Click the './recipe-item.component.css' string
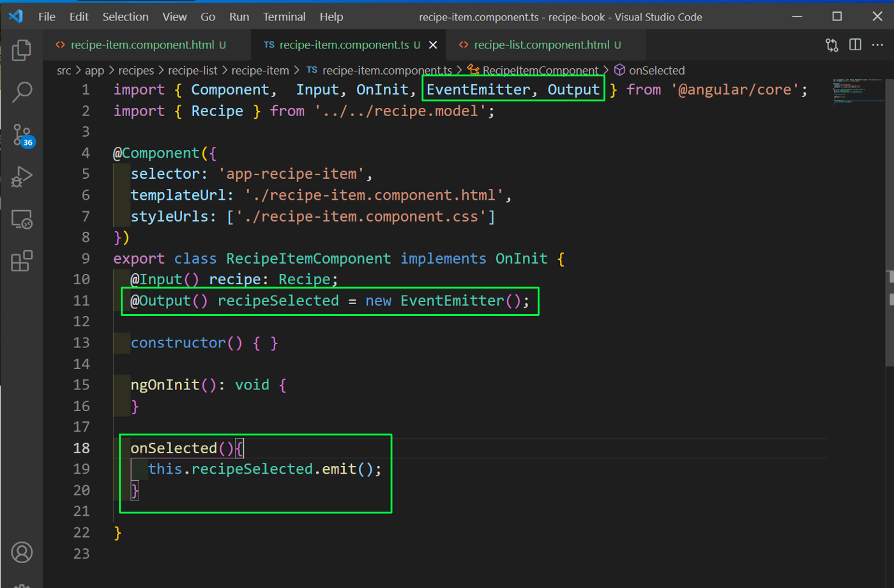894x588 pixels. [361, 216]
